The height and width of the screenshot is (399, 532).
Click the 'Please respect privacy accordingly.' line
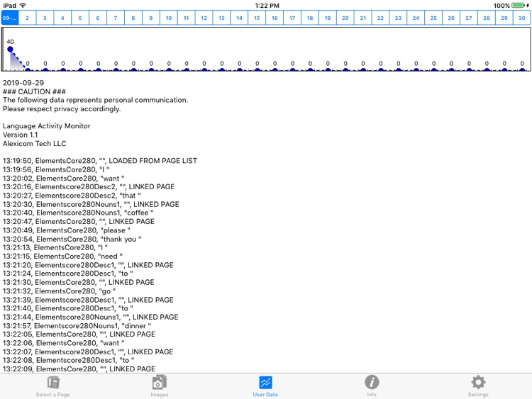pyautogui.click(x=62, y=109)
